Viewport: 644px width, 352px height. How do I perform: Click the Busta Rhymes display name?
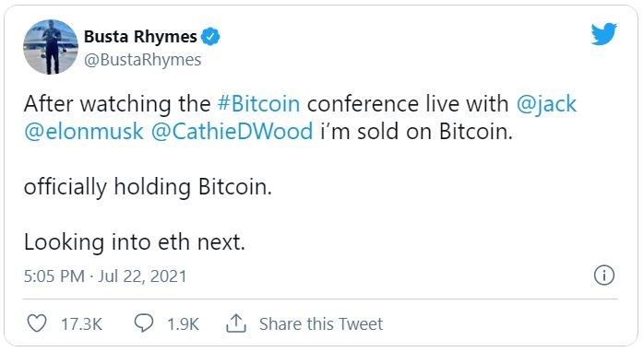tap(140, 37)
